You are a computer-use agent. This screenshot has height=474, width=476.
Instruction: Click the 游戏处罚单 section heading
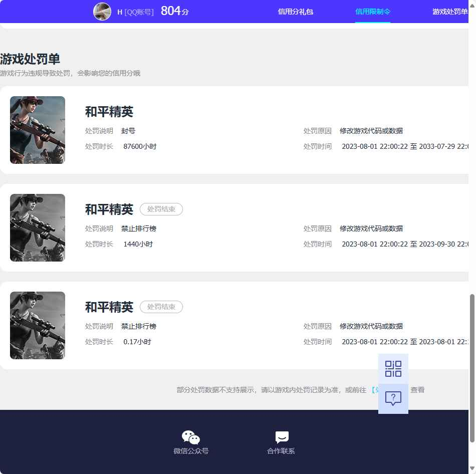(30, 59)
